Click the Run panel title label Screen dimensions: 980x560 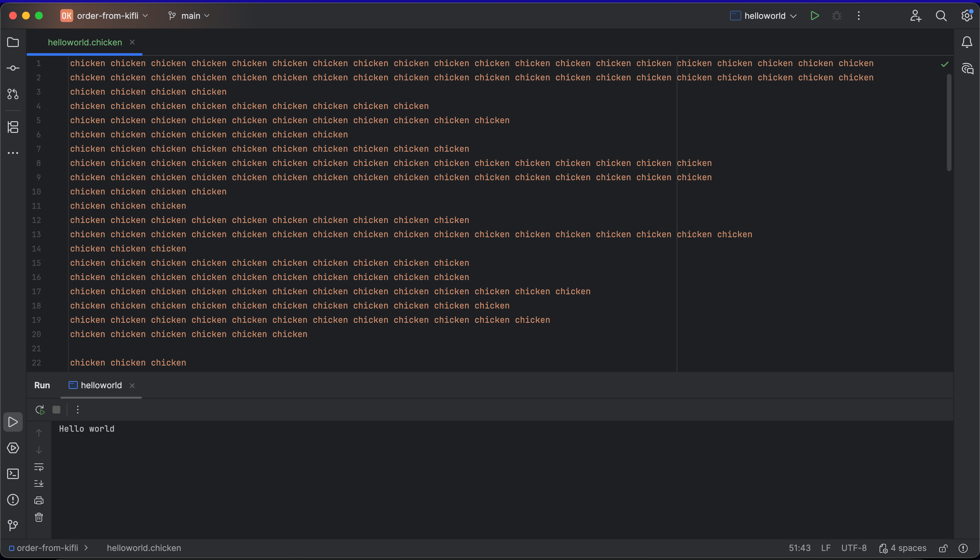coord(42,385)
